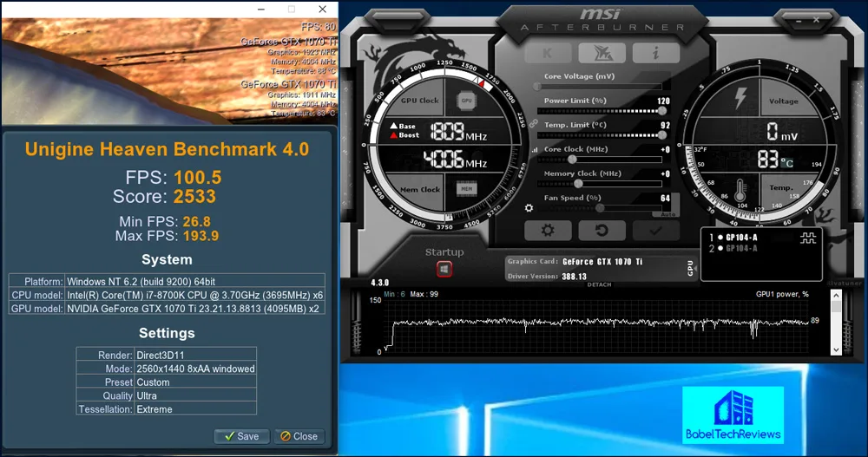Click the Graphics Card GeForce GTX 1070 Ti text
868x457 pixels.
(x=602, y=262)
